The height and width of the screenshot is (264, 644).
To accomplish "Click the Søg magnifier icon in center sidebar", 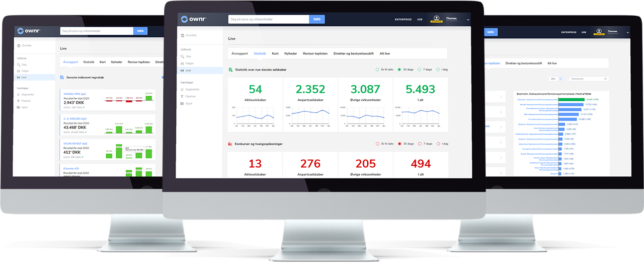I will 183,56.
